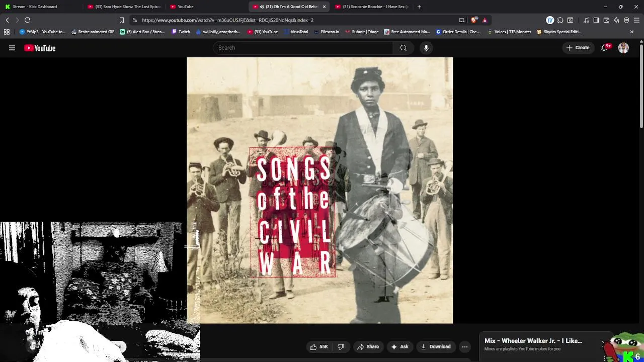Go to YouTube home via logo
Viewport: 644px width, 362px height.
(40, 48)
